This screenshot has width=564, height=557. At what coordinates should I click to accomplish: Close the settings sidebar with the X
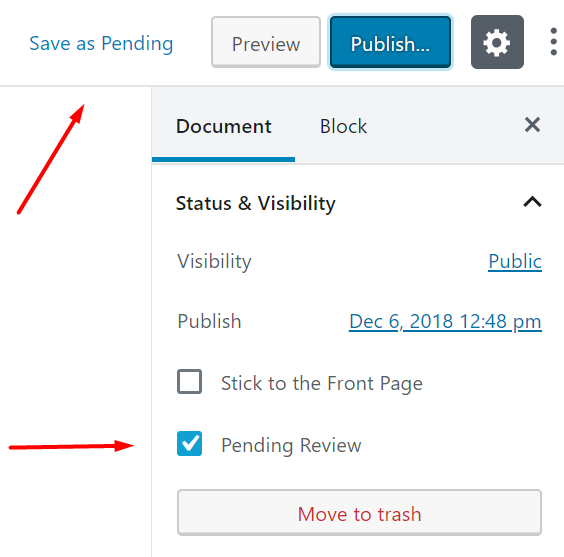pos(532,125)
